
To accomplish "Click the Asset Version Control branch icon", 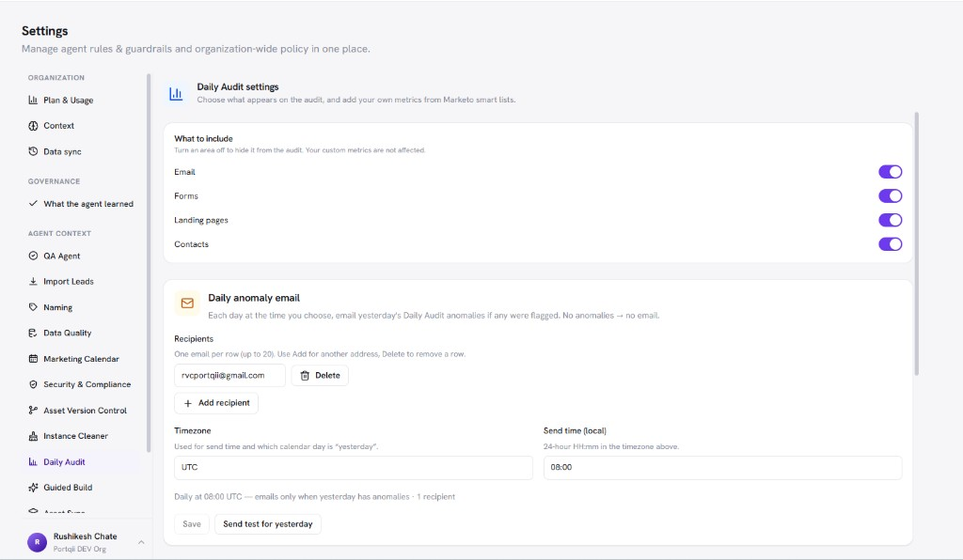I will [x=33, y=411].
